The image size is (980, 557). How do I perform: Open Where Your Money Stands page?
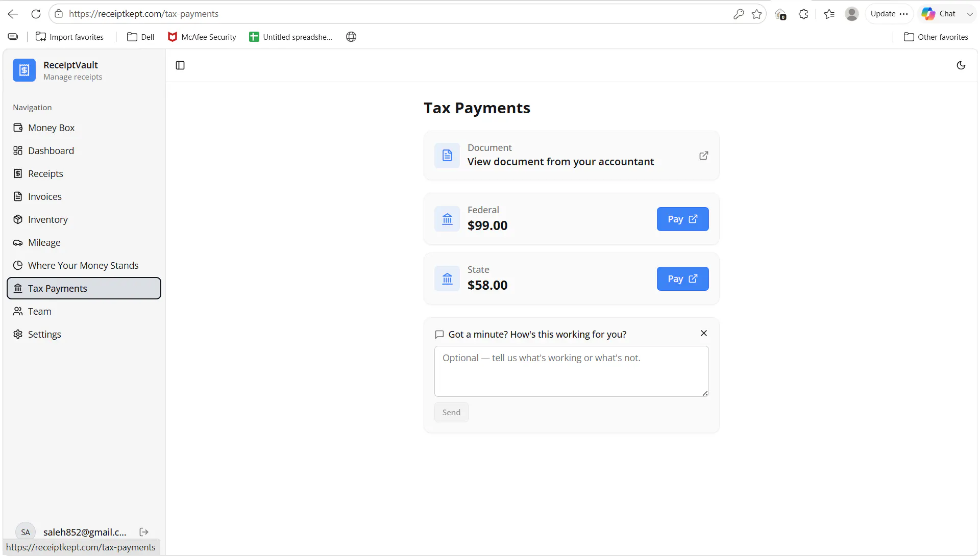[84, 265]
